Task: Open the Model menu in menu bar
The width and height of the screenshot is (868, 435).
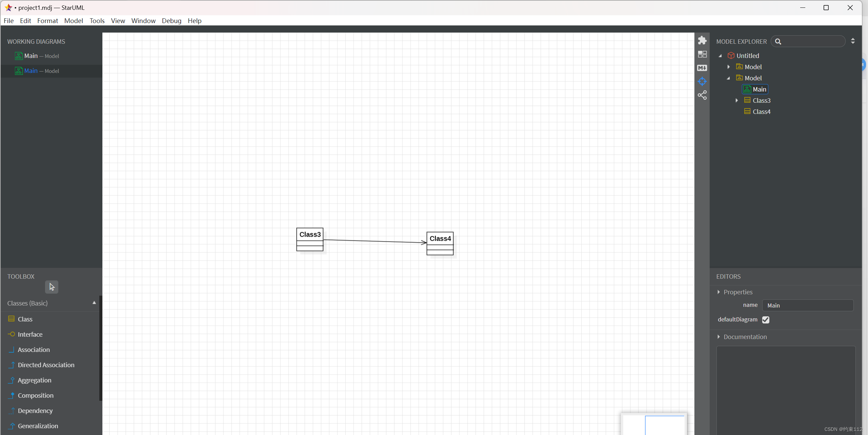Action: (x=73, y=21)
